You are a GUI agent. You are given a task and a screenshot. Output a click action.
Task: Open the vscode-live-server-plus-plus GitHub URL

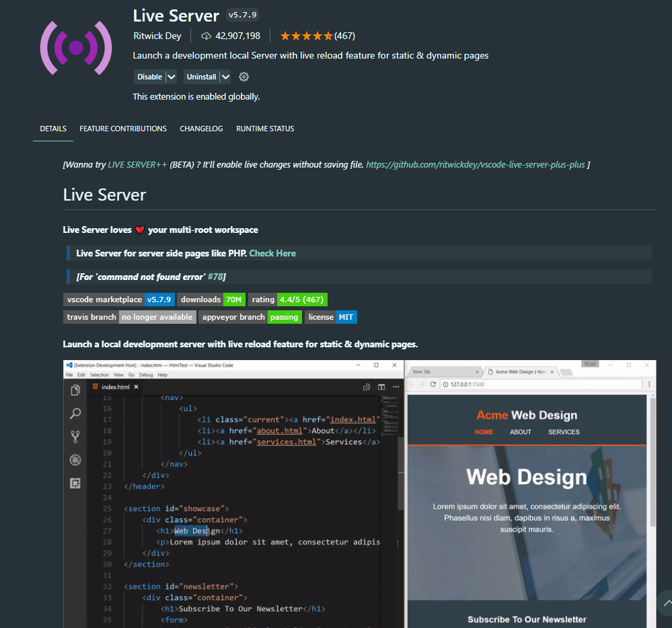tap(476, 165)
